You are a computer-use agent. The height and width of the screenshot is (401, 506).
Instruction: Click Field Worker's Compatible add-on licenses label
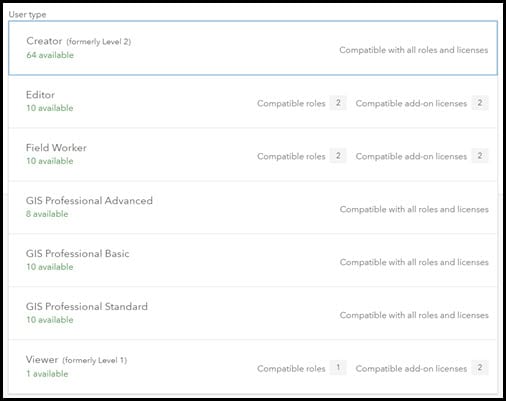[x=411, y=156]
